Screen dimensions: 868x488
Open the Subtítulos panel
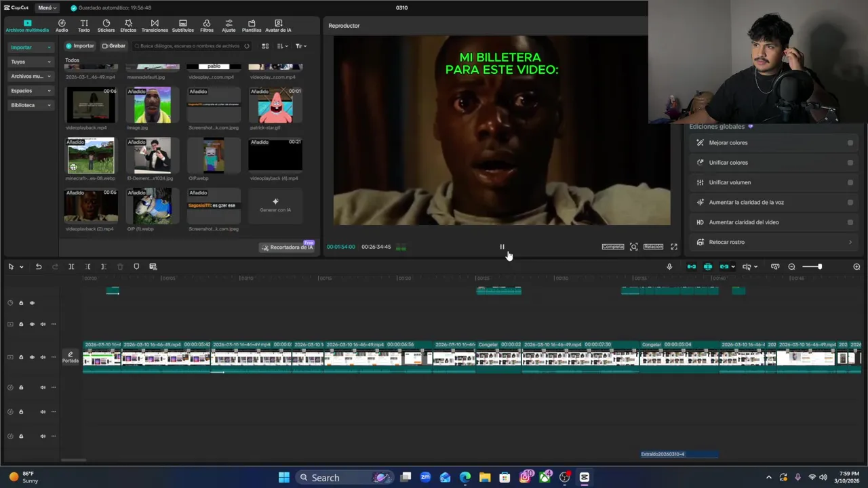click(182, 26)
